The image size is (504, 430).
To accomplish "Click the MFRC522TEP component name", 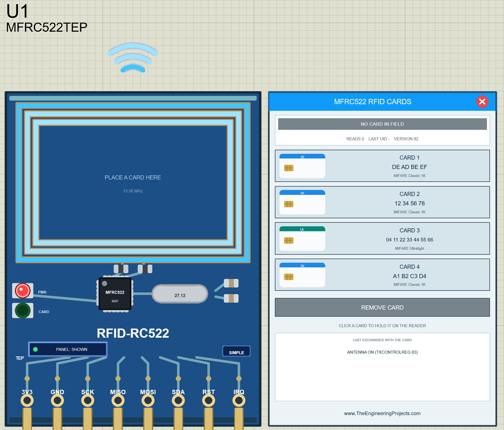I will coord(47,27).
